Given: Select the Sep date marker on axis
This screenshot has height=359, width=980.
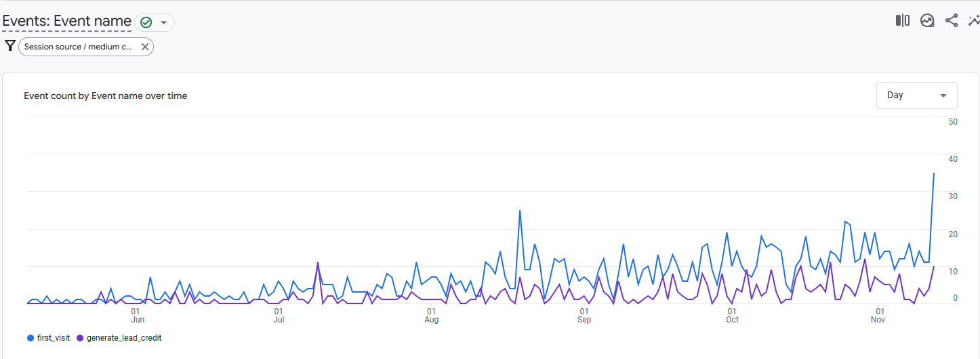Looking at the screenshot, I should click(584, 316).
